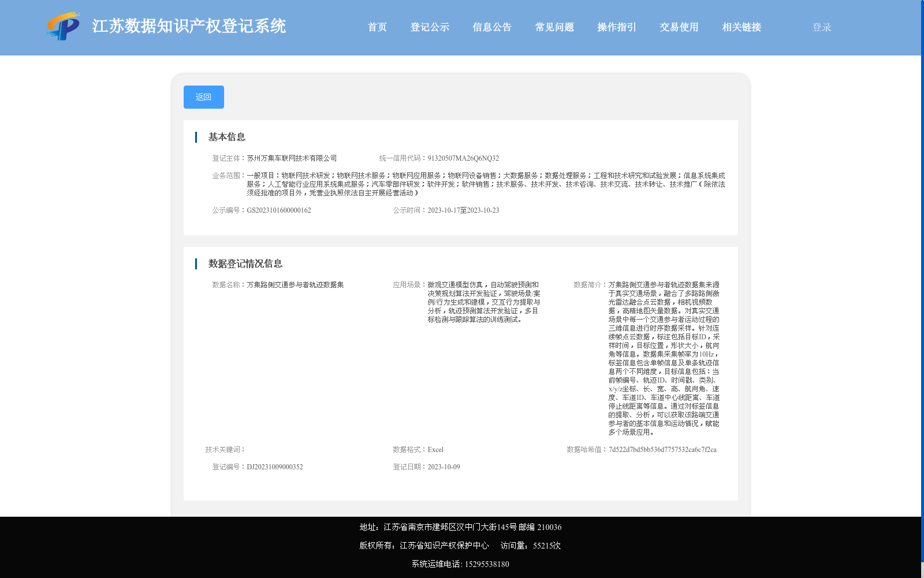Open 操作指引 menu item
The width and height of the screenshot is (924, 578).
[617, 27]
